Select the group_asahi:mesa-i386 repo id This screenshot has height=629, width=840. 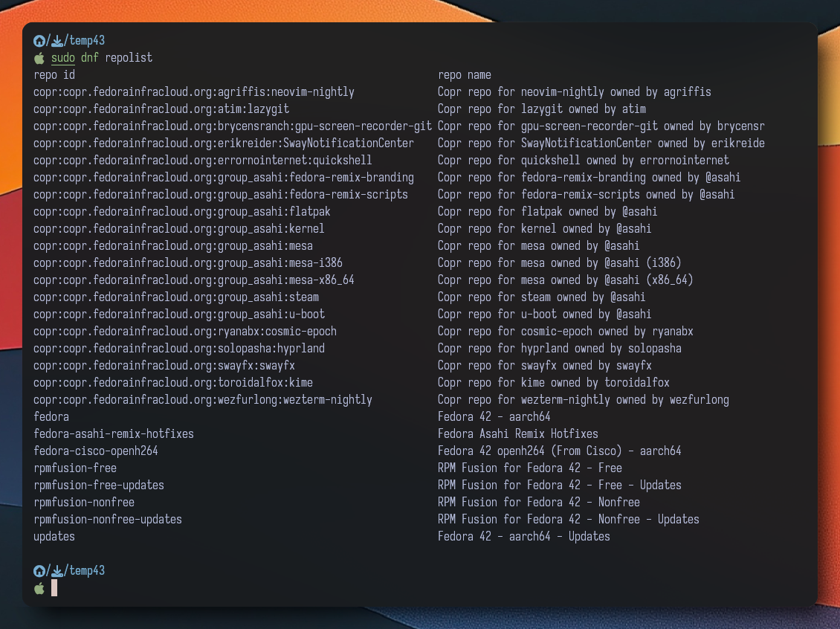click(188, 264)
